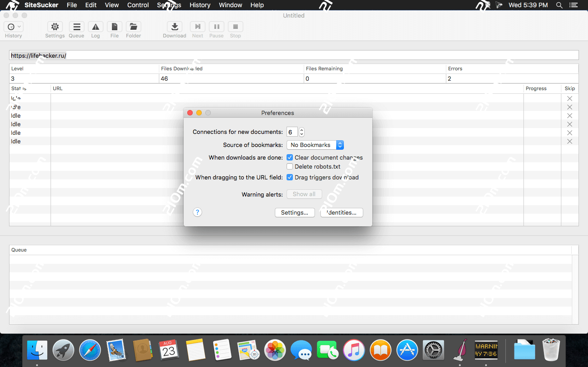This screenshot has height=367, width=588.
Task: Click the Pause toolbar icon
Action: click(217, 27)
